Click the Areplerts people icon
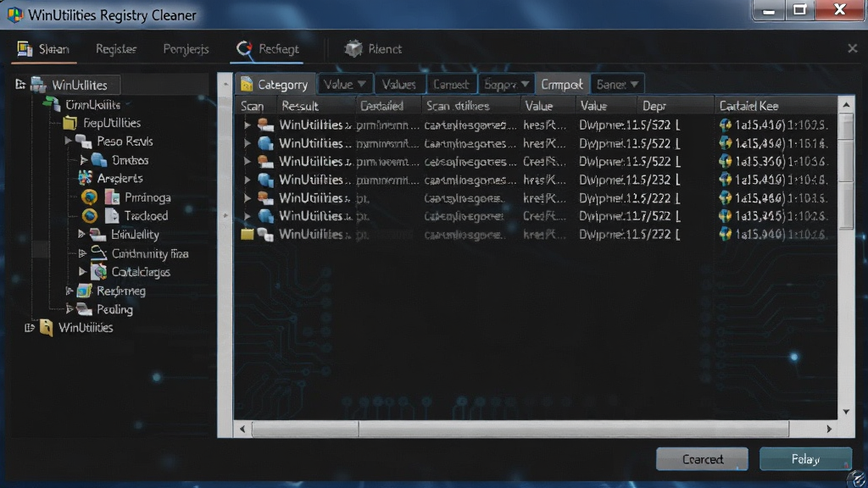 coord(85,178)
